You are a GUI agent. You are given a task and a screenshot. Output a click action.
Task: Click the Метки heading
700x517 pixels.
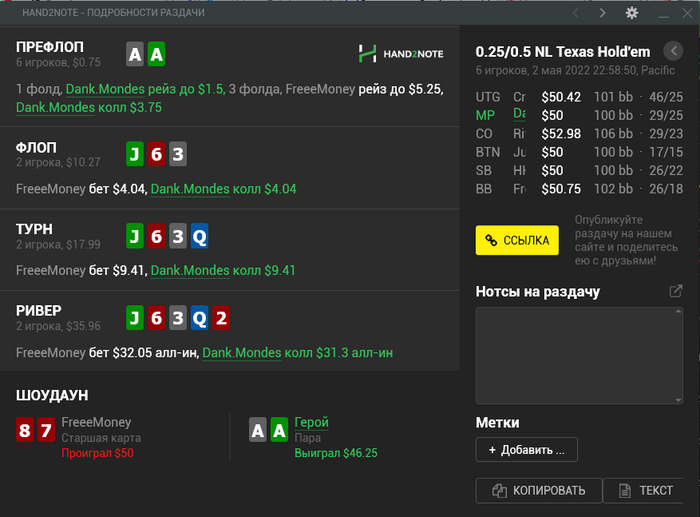(497, 422)
